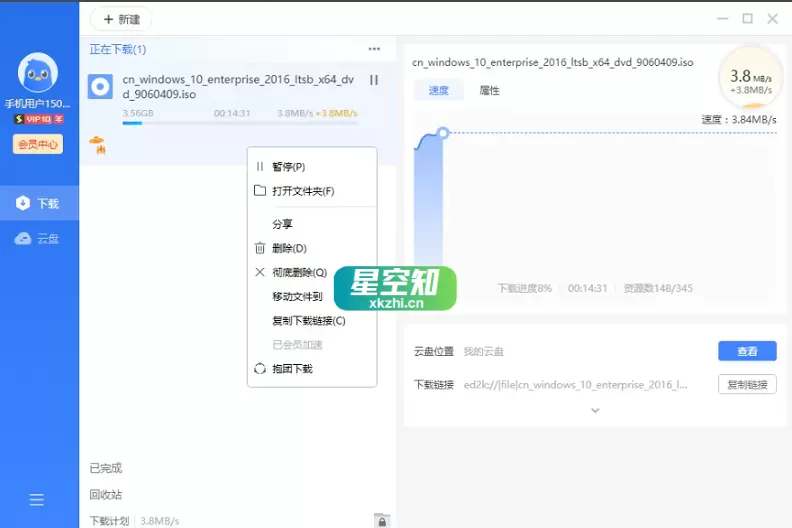Switch to the 属性 properties tab

point(489,90)
